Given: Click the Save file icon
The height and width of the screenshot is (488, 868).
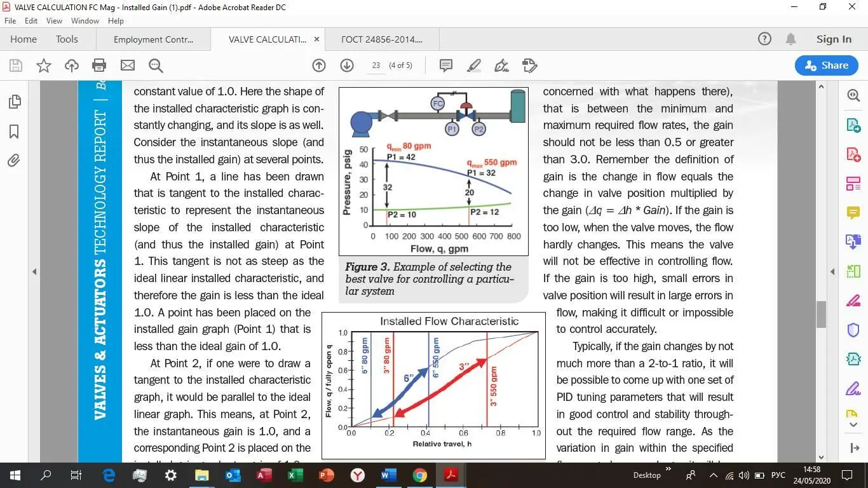Looking at the screenshot, I should (x=16, y=65).
